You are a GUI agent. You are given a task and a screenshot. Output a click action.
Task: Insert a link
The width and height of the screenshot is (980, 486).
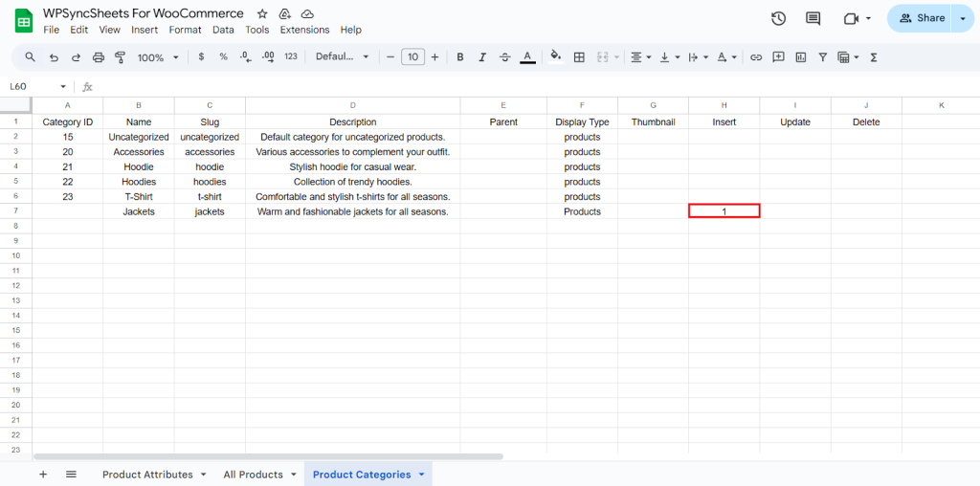(756, 57)
